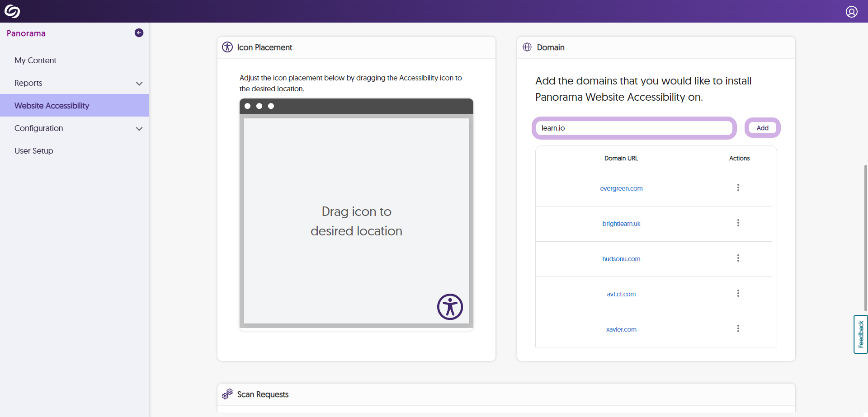The image size is (868, 417).
Task: Open the hudsonu.com domain link
Action: [x=621, y=259]
